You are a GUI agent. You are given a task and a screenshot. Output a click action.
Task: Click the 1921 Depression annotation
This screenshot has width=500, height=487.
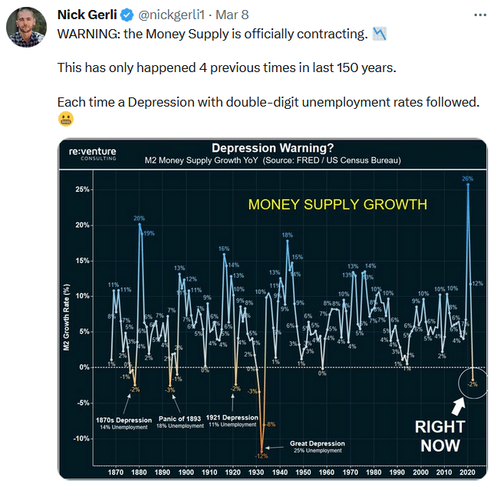232,421
